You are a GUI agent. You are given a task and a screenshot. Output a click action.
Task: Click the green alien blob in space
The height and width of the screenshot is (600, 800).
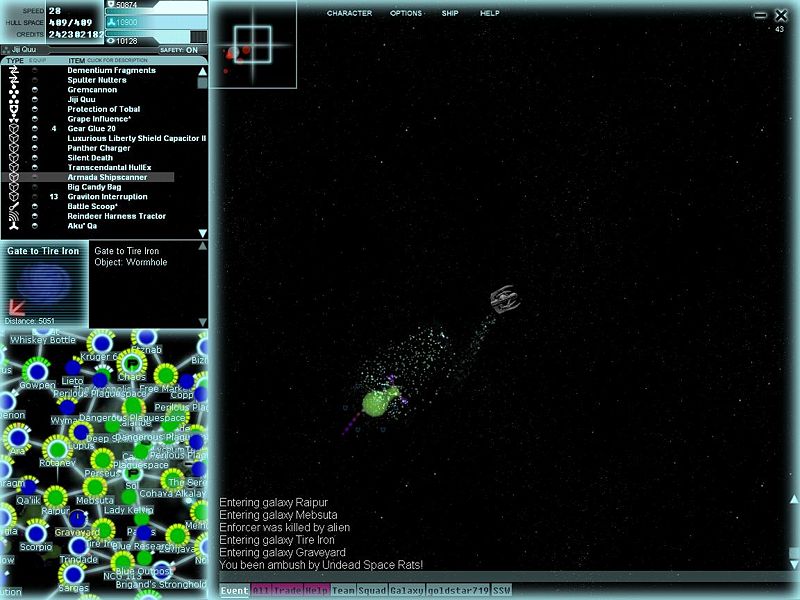[376, 403]
